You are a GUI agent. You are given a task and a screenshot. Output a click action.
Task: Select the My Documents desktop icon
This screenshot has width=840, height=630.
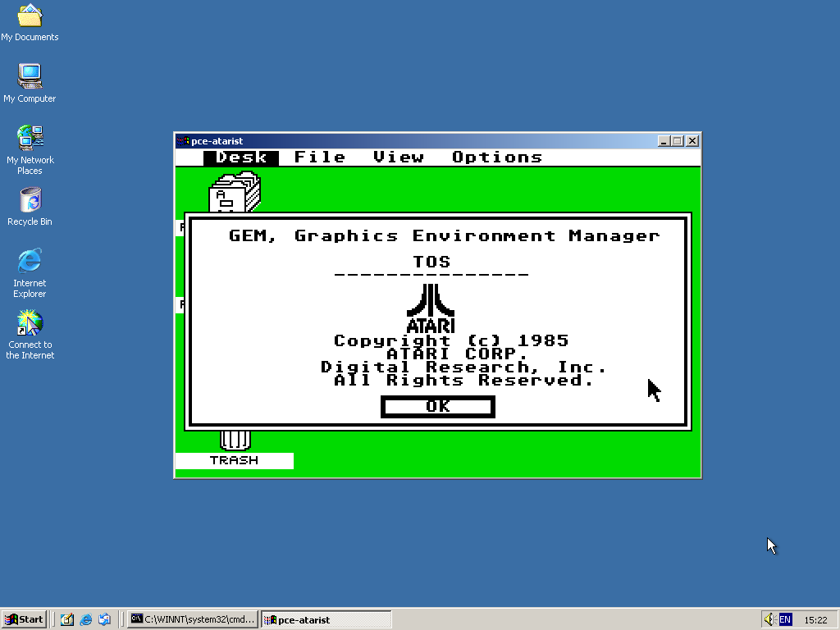[x=30, y=22]
